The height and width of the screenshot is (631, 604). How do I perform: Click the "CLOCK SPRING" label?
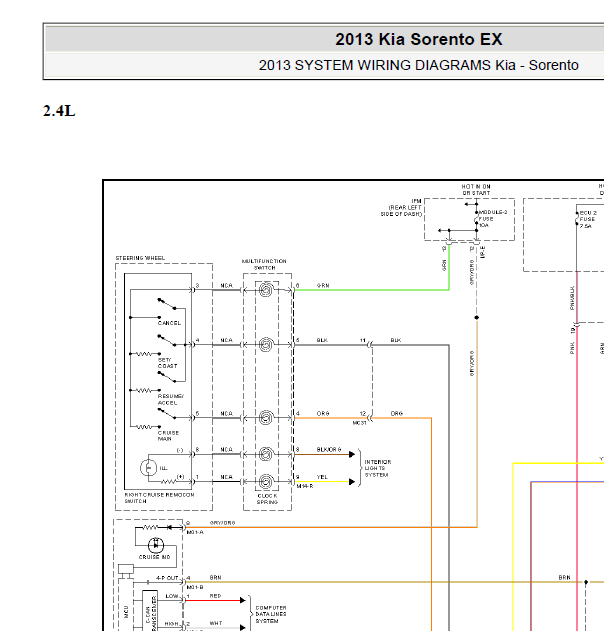point(268,499)
